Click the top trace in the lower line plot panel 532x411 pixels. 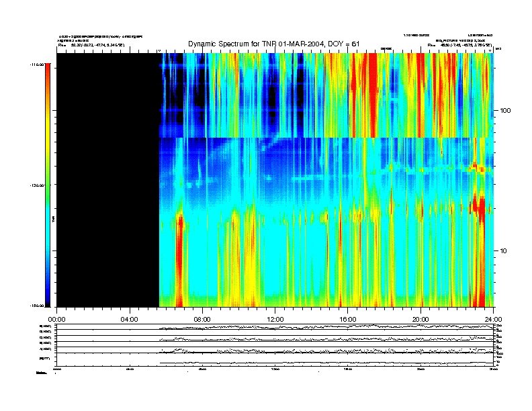point(326,327)
